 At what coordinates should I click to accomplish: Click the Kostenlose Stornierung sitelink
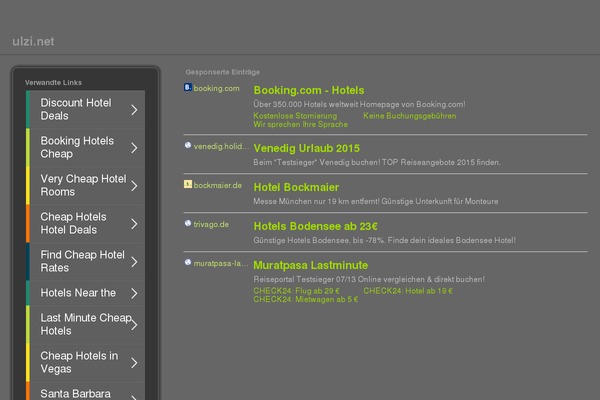click(x=295, y=116)
